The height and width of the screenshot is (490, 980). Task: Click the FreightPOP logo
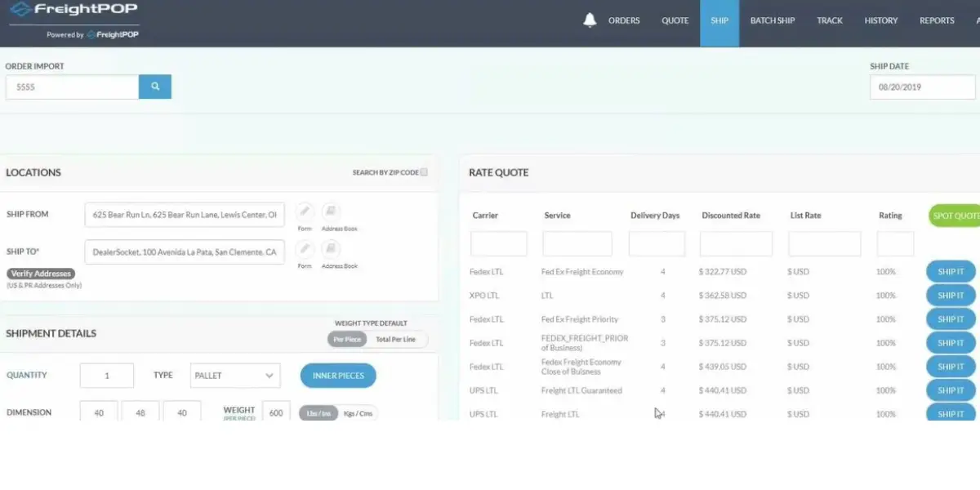click(x=73, y=11)
